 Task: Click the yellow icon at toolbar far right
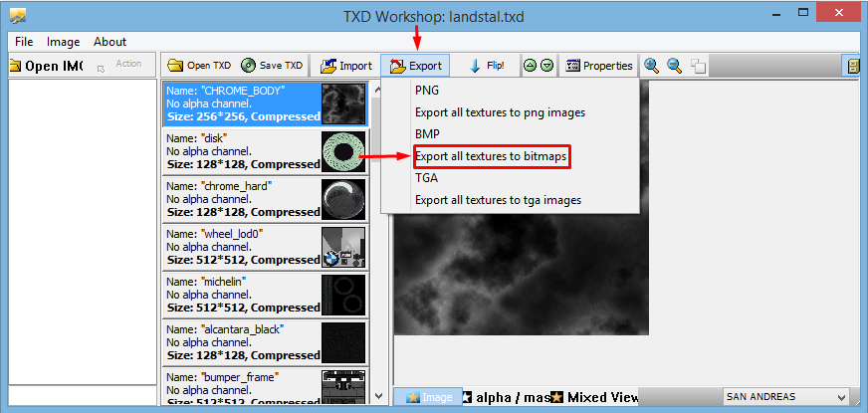[x=853, y=66]
